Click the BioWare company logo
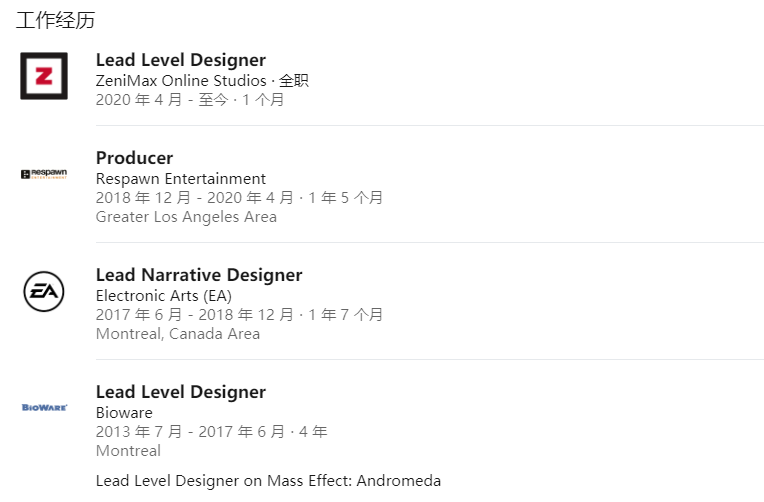This screenshot has width=764, height=502. click(44, 408)
